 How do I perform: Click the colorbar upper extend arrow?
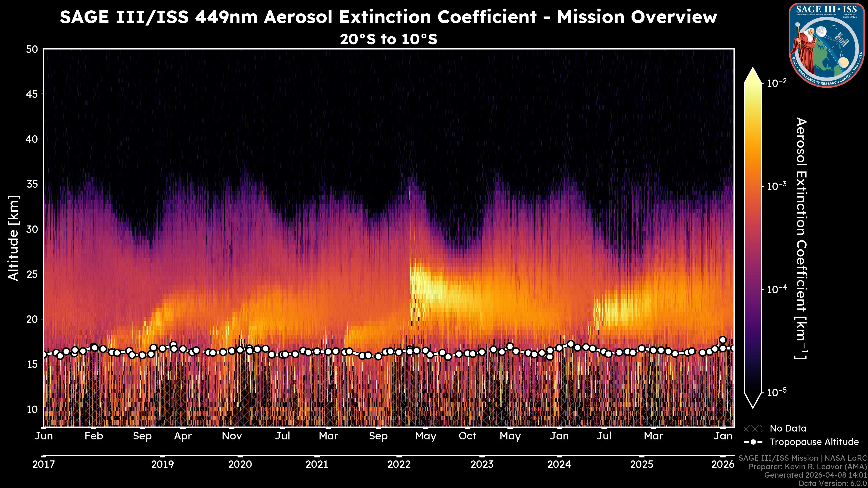pos(753,76)
